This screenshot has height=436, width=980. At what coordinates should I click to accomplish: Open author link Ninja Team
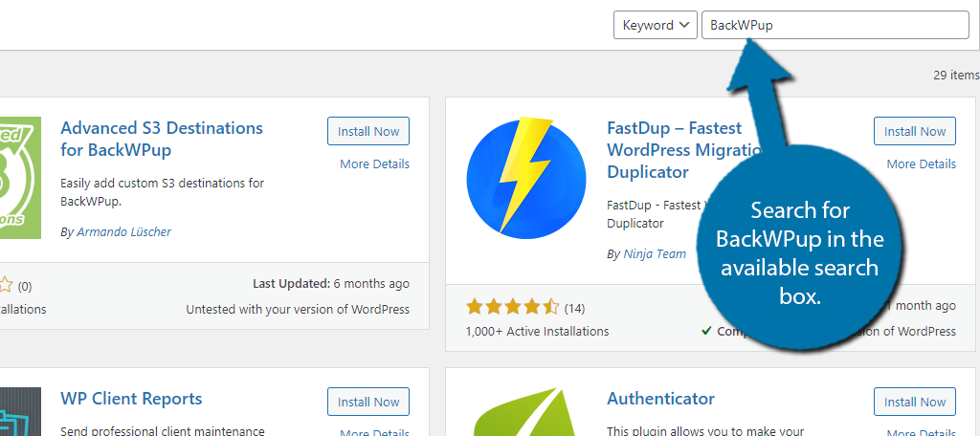tap(655, 253)
